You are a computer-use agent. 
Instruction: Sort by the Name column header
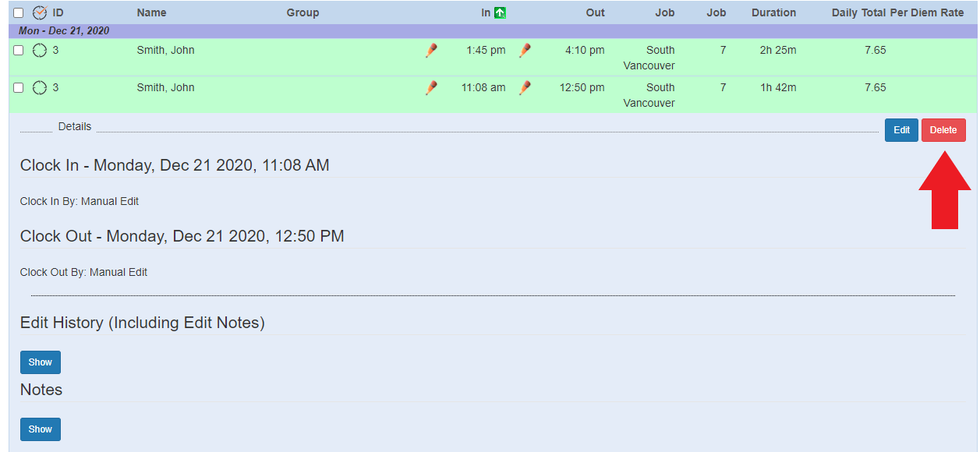pos(151,12)
